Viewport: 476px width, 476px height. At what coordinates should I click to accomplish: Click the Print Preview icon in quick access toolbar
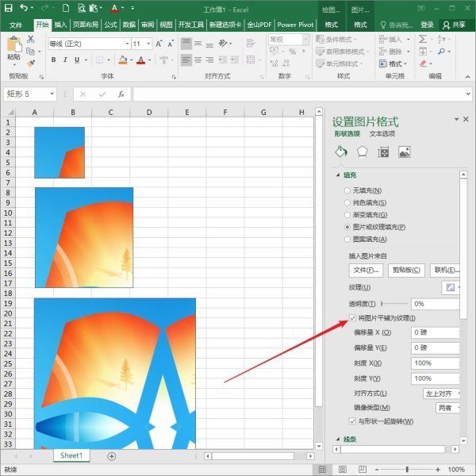point(82,8)
